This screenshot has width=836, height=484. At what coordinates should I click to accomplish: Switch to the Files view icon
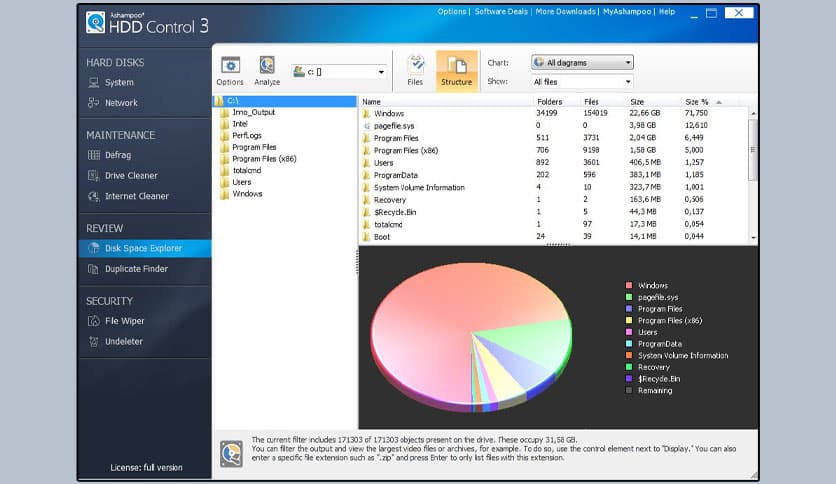click(415, 71)
